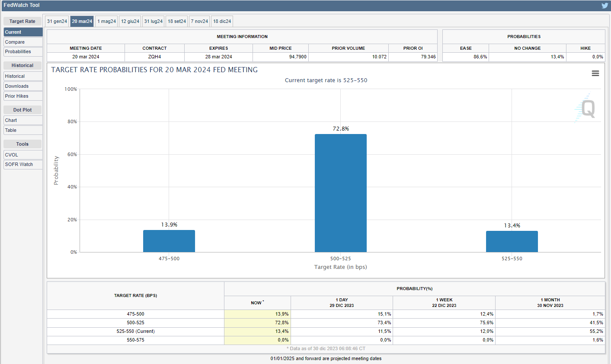Open the chart hamburger menu
611x364 pixels.
click(x=595, y=73)
